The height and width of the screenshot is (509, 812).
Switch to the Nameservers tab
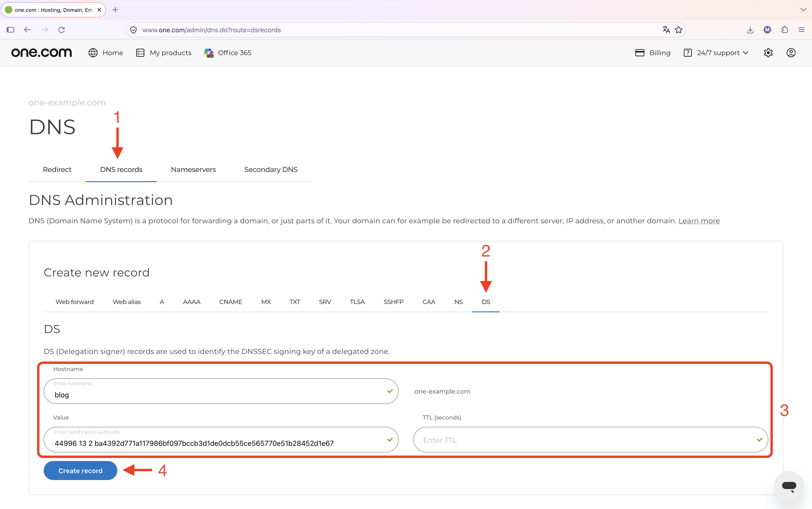coord(193,169)
